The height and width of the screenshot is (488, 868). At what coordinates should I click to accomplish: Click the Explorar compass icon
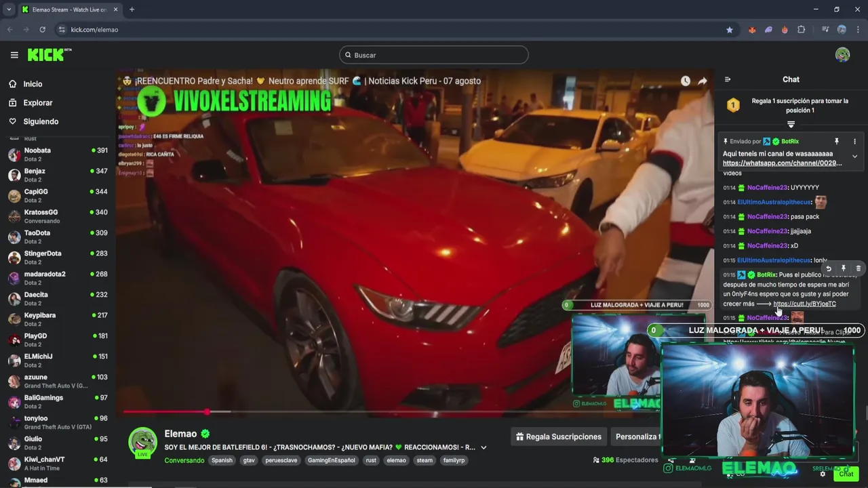(x=12, y=102)
